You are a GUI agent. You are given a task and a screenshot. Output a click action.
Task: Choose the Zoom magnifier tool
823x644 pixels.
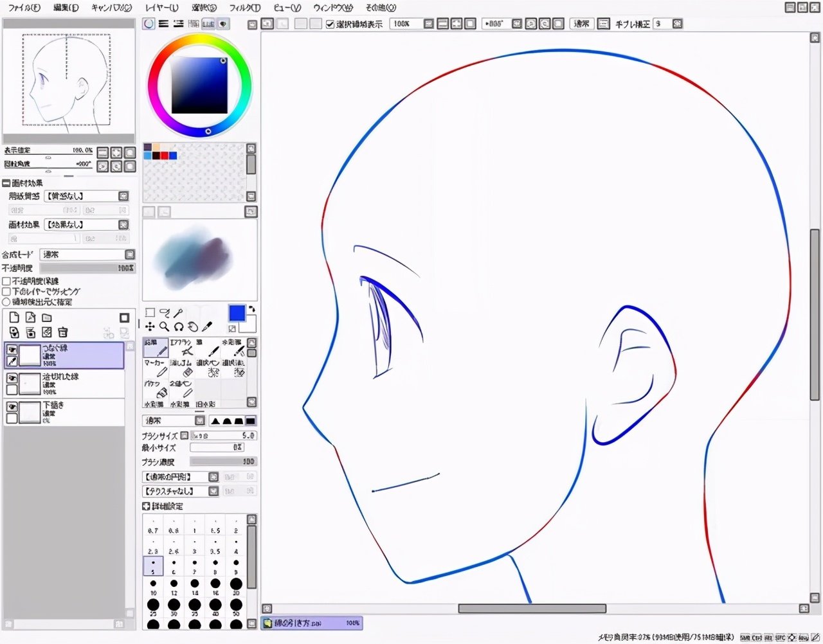click(x=164, y=326)
